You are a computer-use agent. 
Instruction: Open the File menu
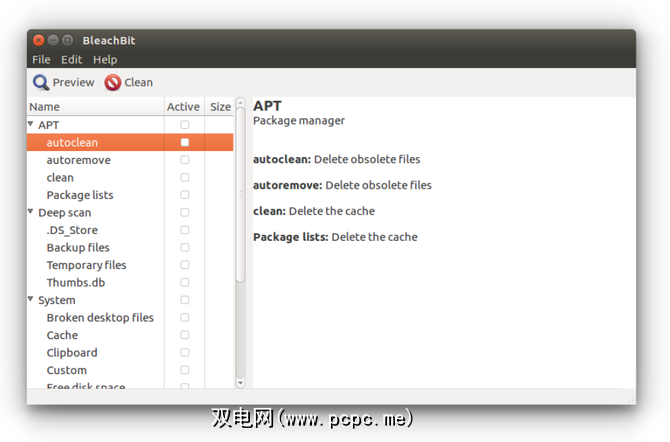41,59
